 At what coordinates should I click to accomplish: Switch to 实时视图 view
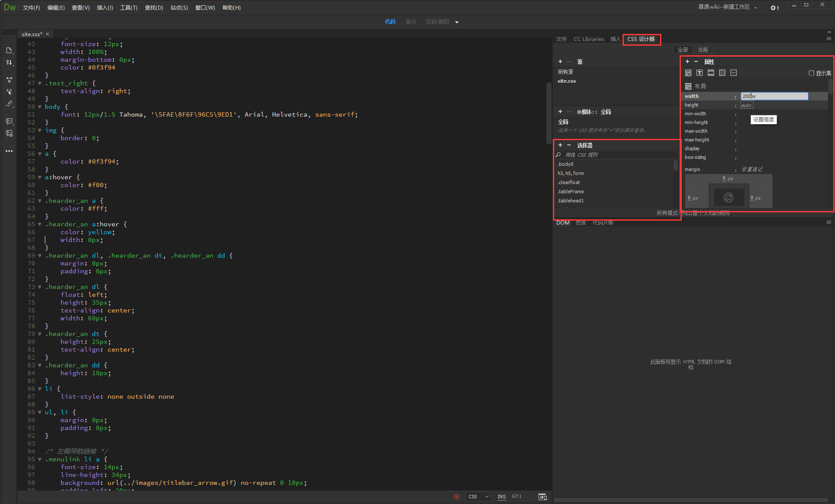point(437,22)
